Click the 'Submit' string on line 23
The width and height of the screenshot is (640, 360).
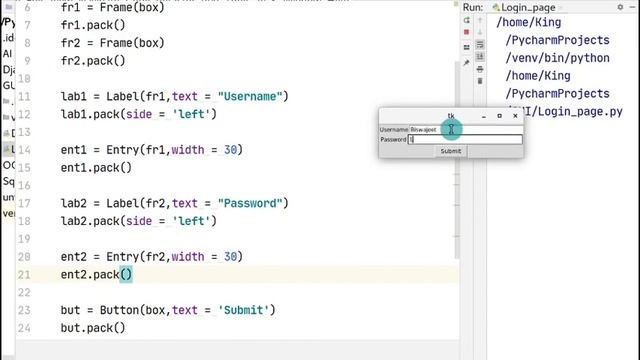coord(243,310)
